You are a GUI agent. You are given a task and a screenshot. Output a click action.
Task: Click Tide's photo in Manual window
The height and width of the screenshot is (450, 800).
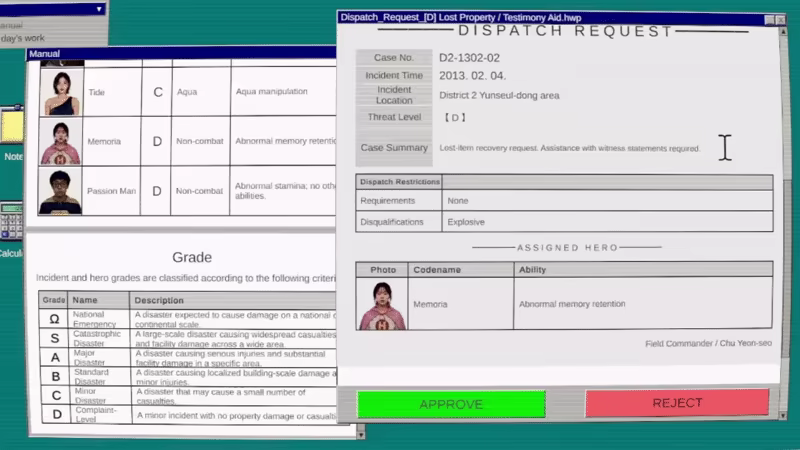61,92
